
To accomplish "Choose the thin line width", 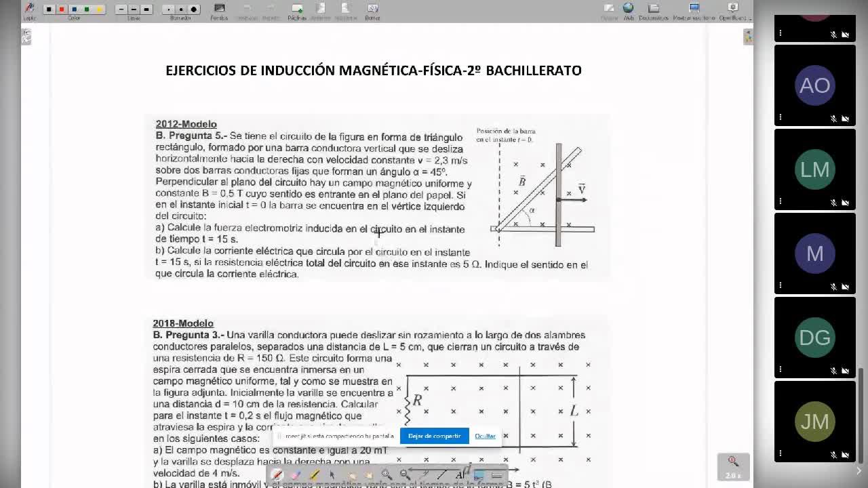I will pos(121,9).
